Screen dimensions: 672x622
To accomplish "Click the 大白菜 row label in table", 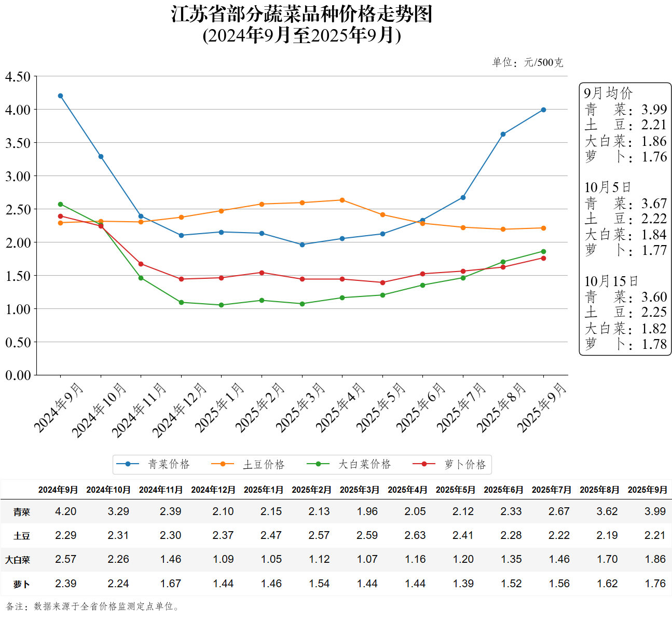I will [18, 560].
